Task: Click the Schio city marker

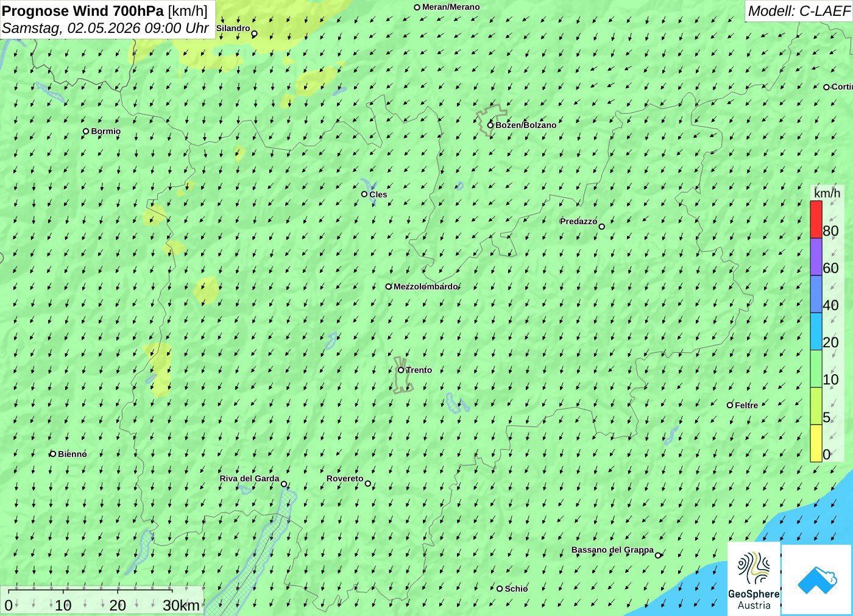Action: point(500,589)
